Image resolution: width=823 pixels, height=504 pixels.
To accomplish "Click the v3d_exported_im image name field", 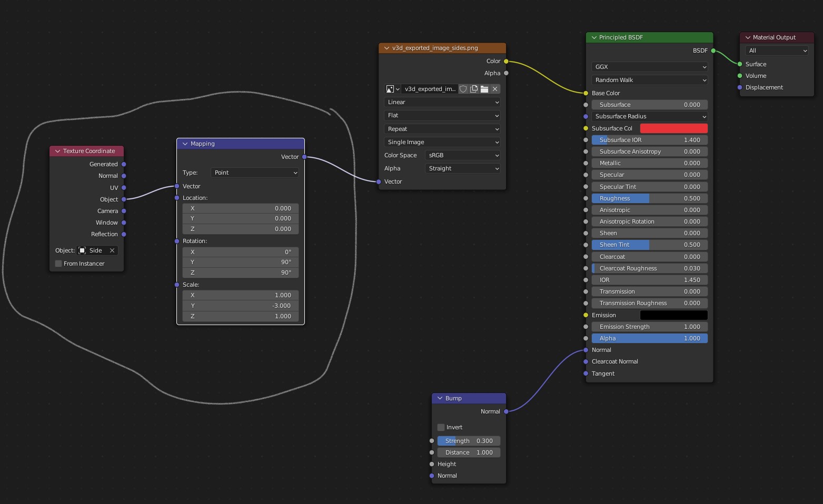I will 430,89.
